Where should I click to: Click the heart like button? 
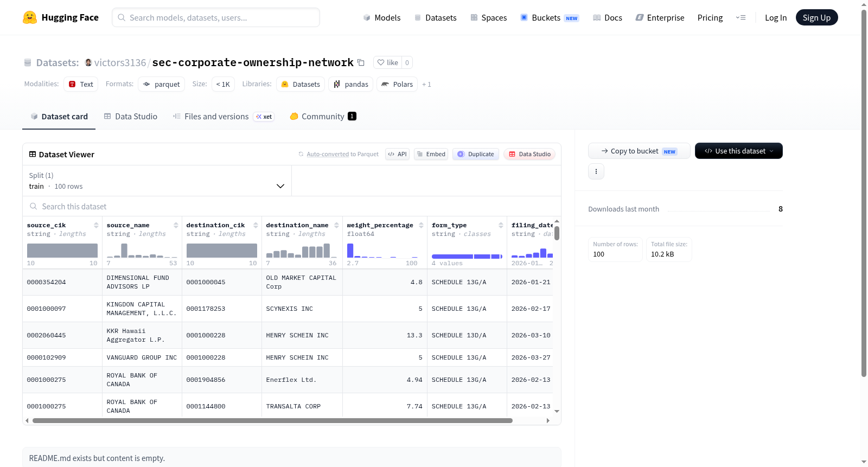(x=388, y=62)
